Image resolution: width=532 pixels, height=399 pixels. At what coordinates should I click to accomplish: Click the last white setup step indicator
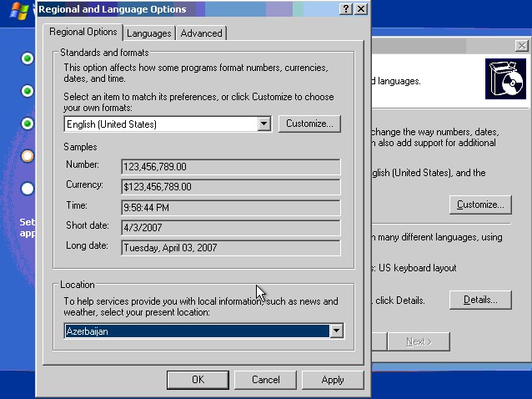pos(28,189)
